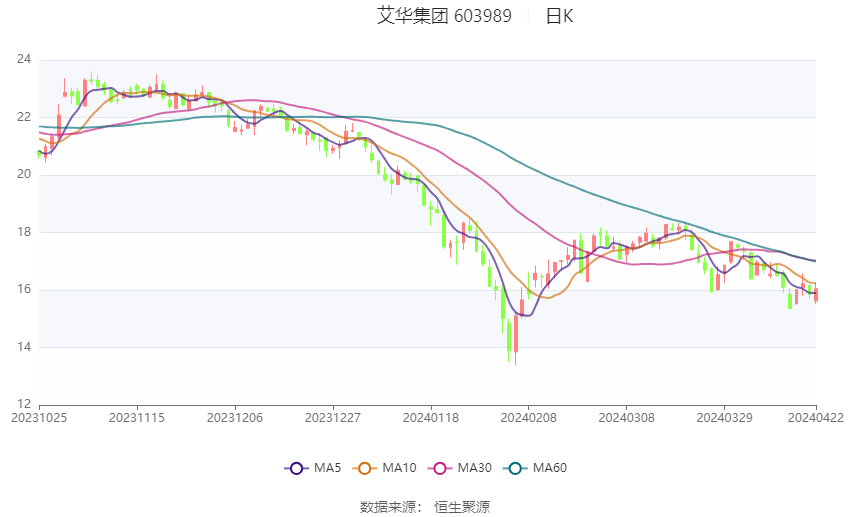Click the 20231115 x-axis date label
The height and width of the screenshot is (517, 850).
tap(137, 418)
